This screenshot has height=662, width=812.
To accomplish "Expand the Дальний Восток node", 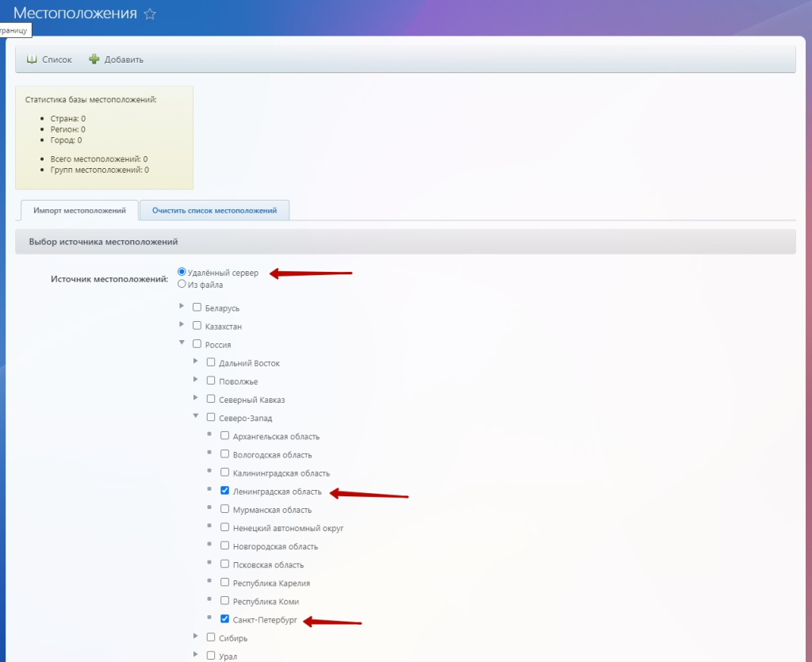I will 196,361.
